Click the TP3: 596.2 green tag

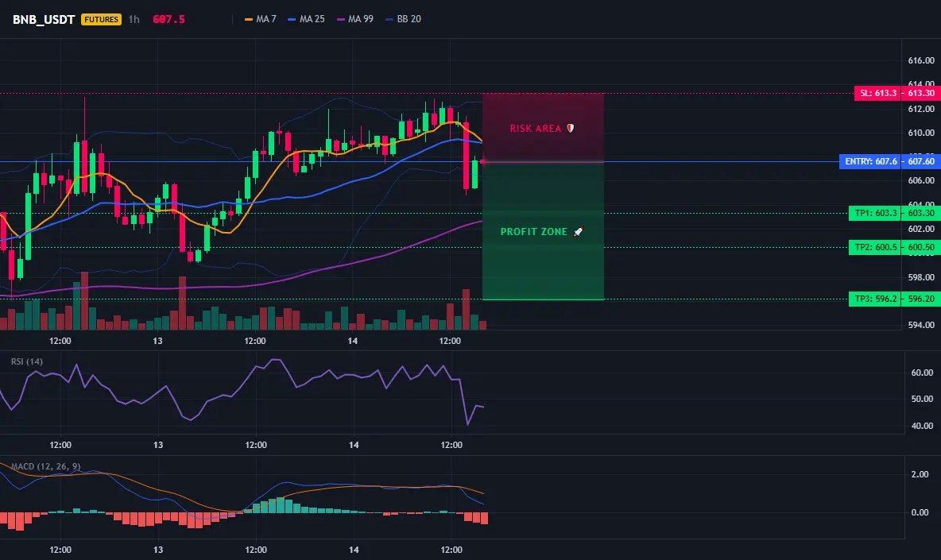click(x=875, y=299)
